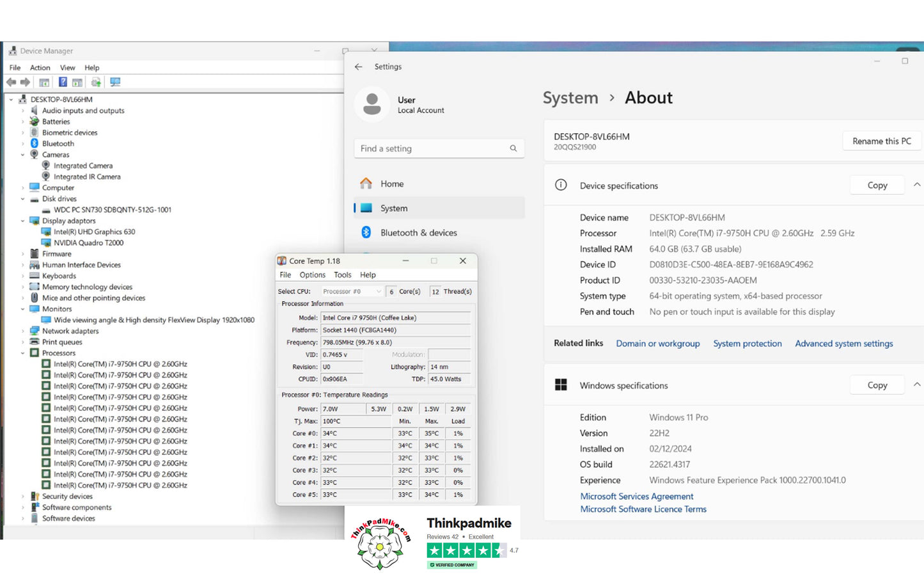Image resolution: width=924 pixels, height=581 pixels.
Task: Click the Scan for hardware changes icon
Action: click(x=115, y=82)
